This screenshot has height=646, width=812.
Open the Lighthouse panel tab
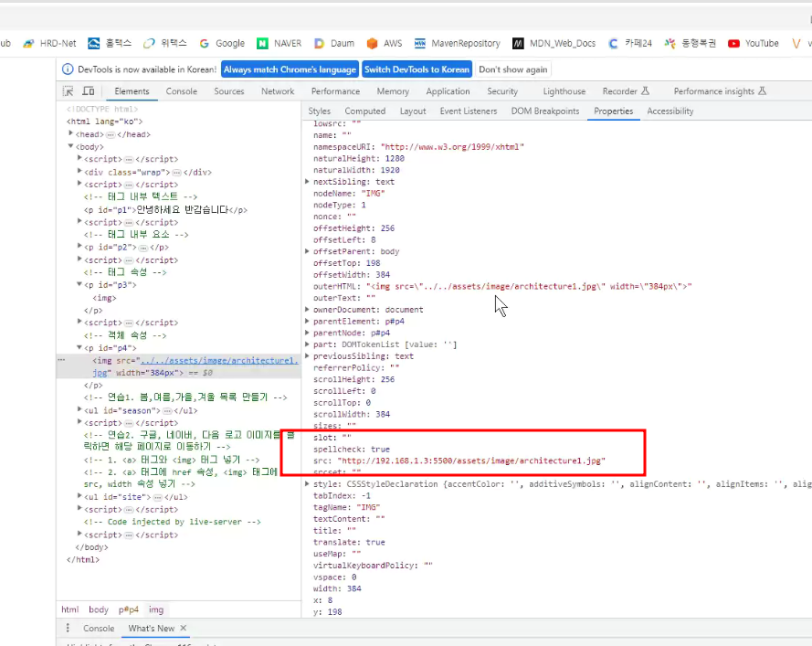pos(564,91)
